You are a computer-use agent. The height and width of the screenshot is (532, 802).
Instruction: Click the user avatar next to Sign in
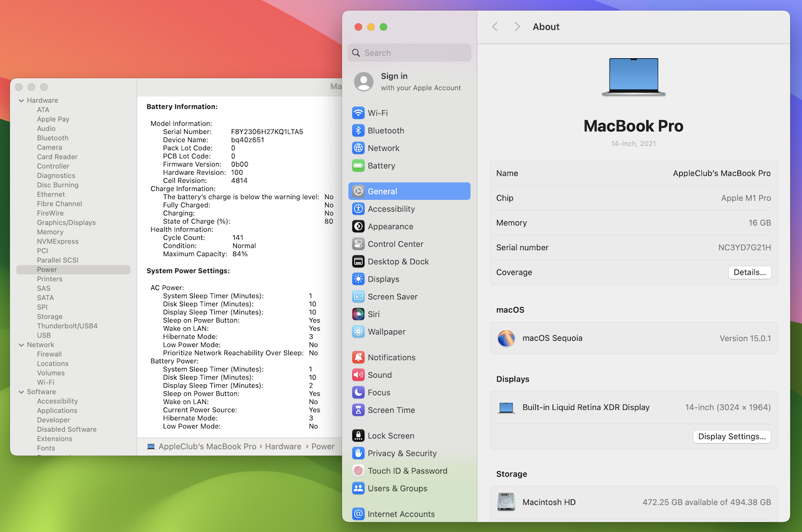364,81
